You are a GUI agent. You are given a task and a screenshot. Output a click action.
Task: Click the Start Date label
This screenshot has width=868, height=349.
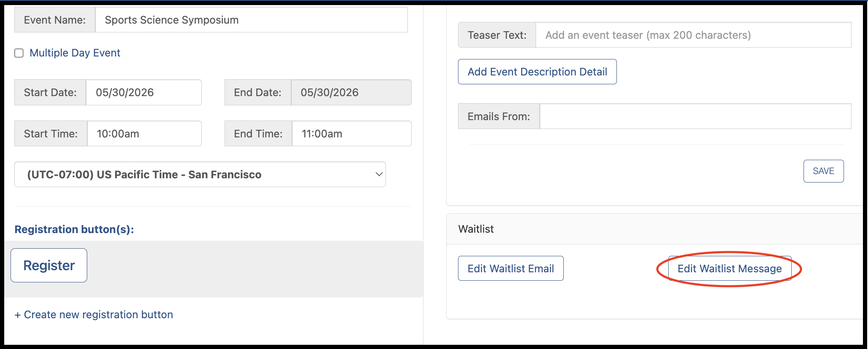(x=50, y=92)
